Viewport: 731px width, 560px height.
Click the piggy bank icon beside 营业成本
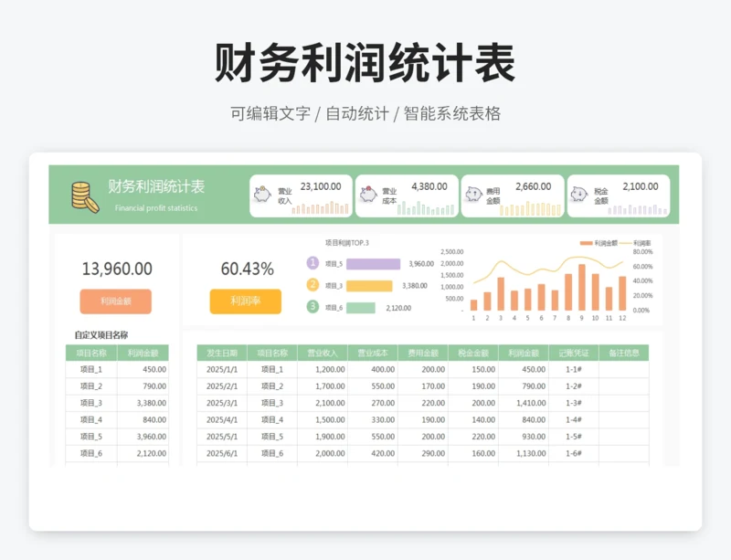(368, 194)
